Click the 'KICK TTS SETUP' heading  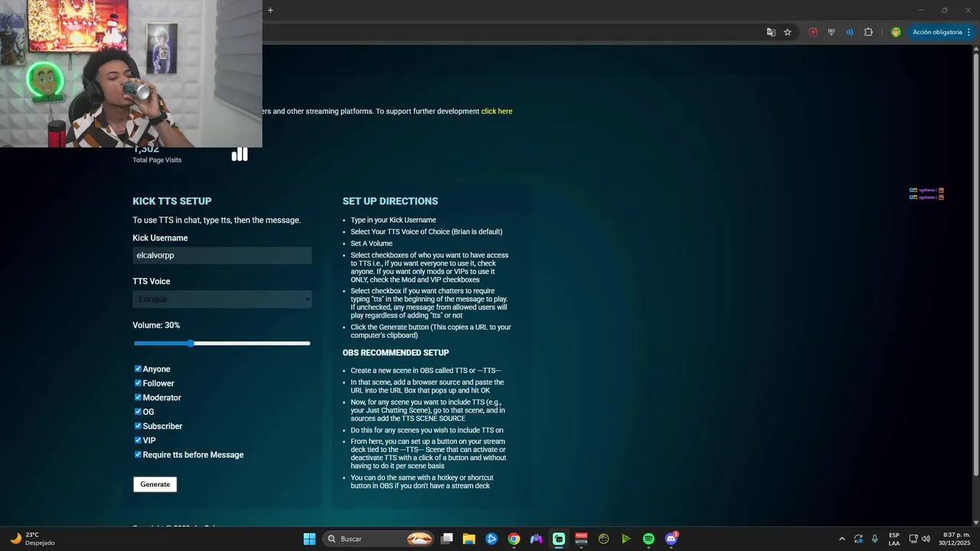(172, 201)
